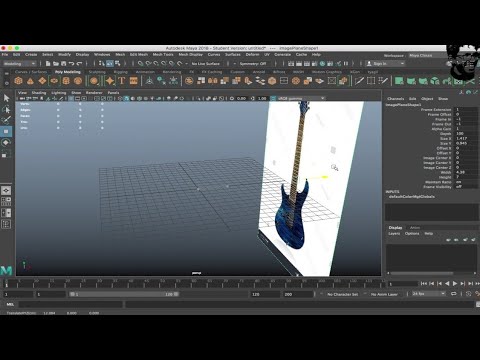Image resolution: width=480 pixels, height=360 pixels.
Task: Toggle snap to curves magnet icon
Action: click(x=148, y=63)
